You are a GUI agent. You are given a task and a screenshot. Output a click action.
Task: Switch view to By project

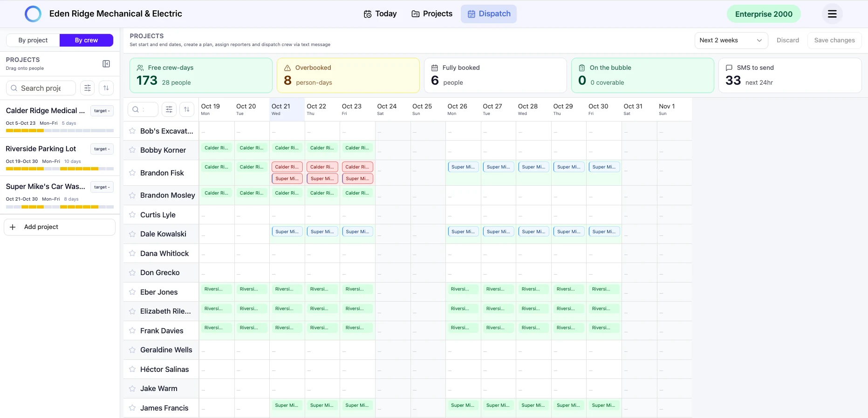pyautogui.click(x=33, y=40)
